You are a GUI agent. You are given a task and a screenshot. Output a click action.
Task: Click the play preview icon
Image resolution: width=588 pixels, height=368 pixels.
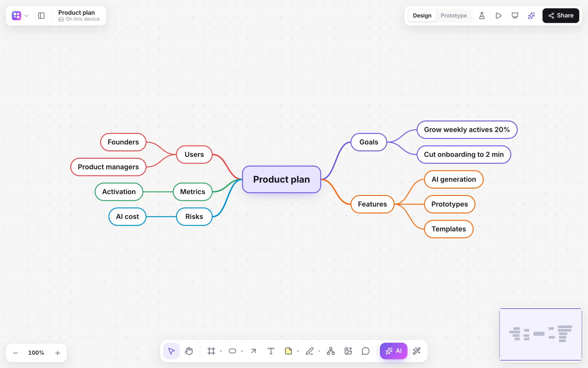pos(498,16)
